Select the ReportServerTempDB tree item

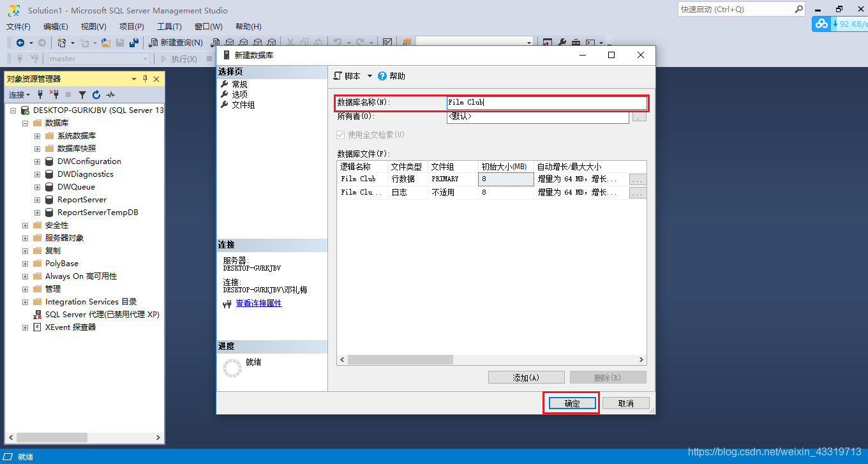coord(98,213)
